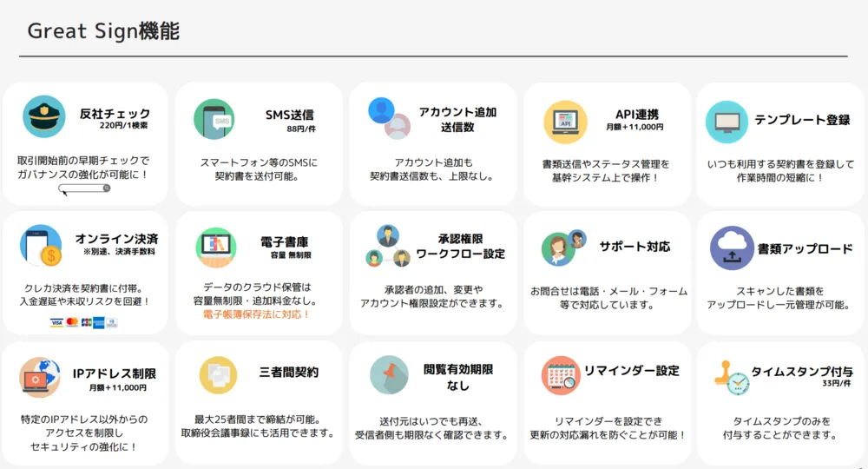Select the テンプレート登録 title
This screenshot has width=868, height=469.
802,120
